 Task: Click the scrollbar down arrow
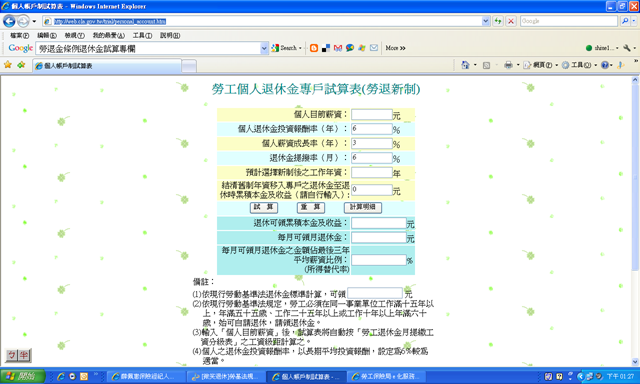635,362
